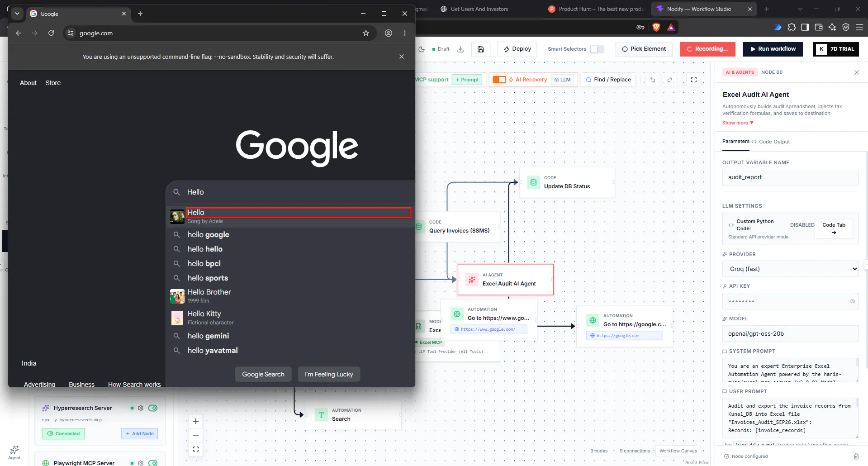Screen dimensions: 868x466
Task: Enter fullscreen canvas mode
Action: (694, 80)
